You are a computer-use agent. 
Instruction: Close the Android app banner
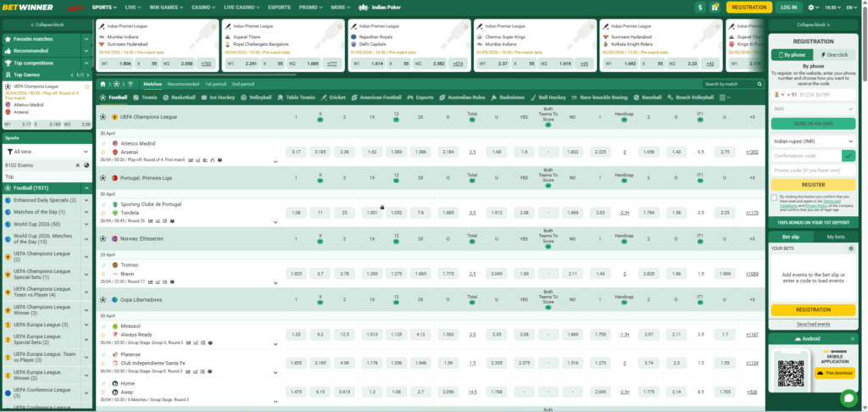(853, 338)
